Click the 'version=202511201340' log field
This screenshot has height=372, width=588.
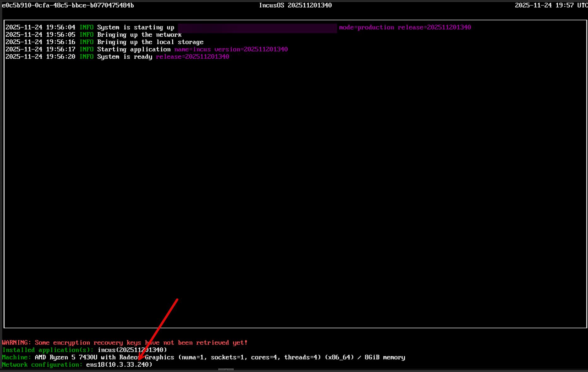tap(251, 49)
